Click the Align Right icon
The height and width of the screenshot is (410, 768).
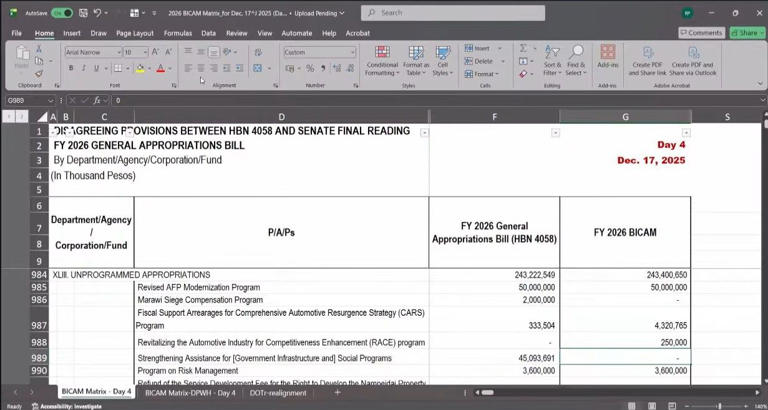click(x=214, y=68)
